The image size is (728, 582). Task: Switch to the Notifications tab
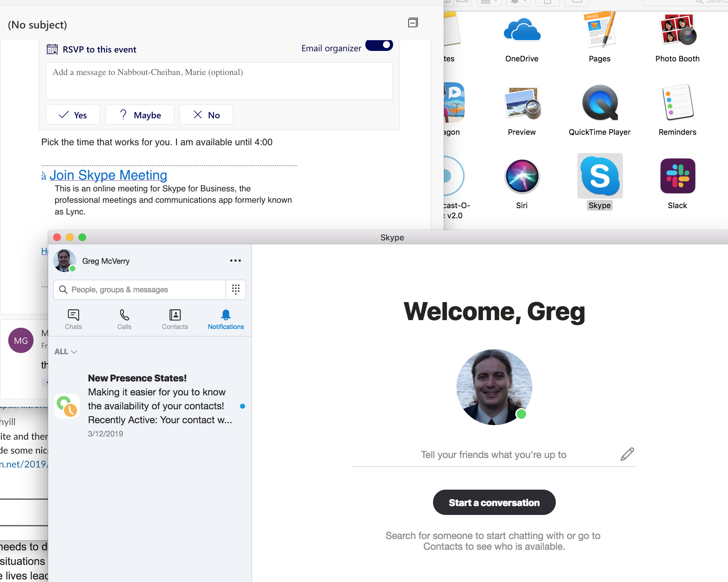(x=226, y=319)
